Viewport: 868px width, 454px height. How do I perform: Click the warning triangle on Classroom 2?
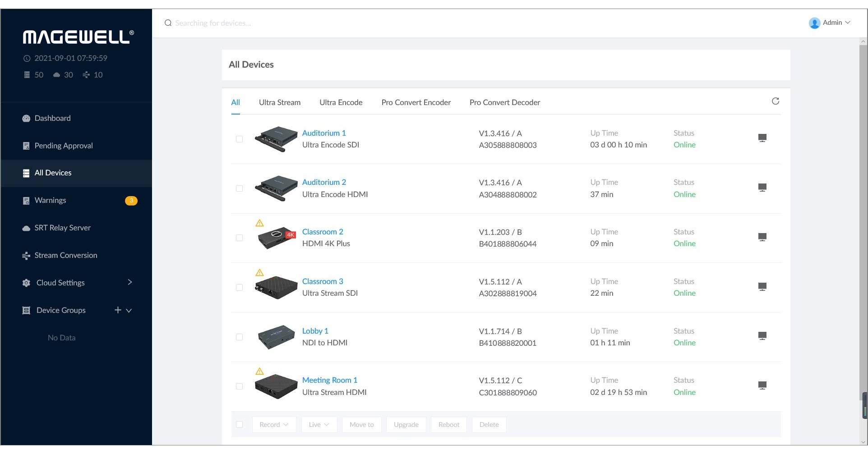[x=259, y=222]
